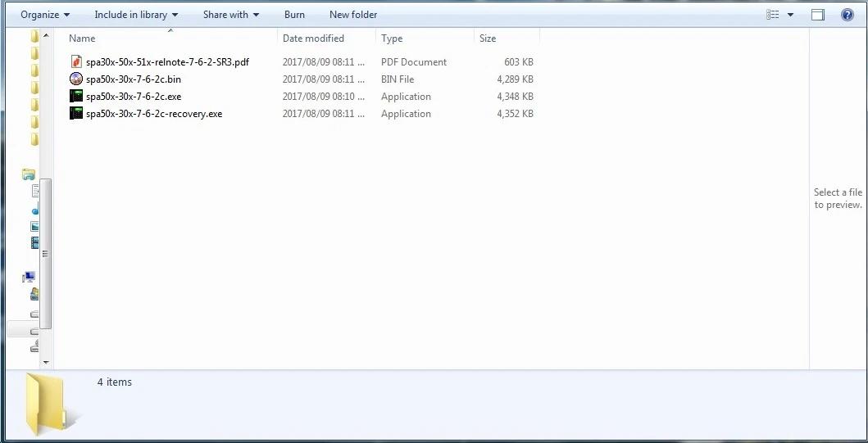Open the Share with dropdown
This screenshot has height=443, width=868.
[231, 15]
